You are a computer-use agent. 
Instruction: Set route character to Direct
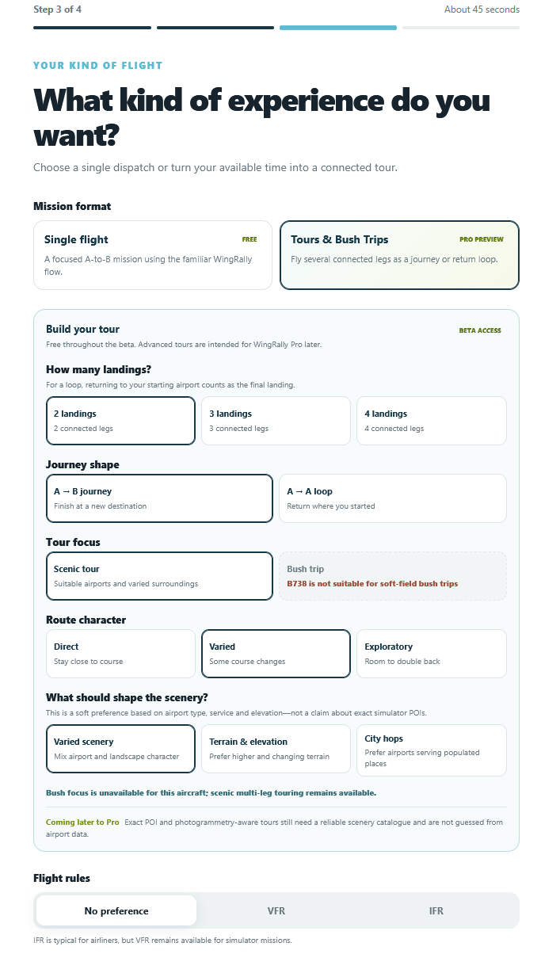[x=120, y=654]
